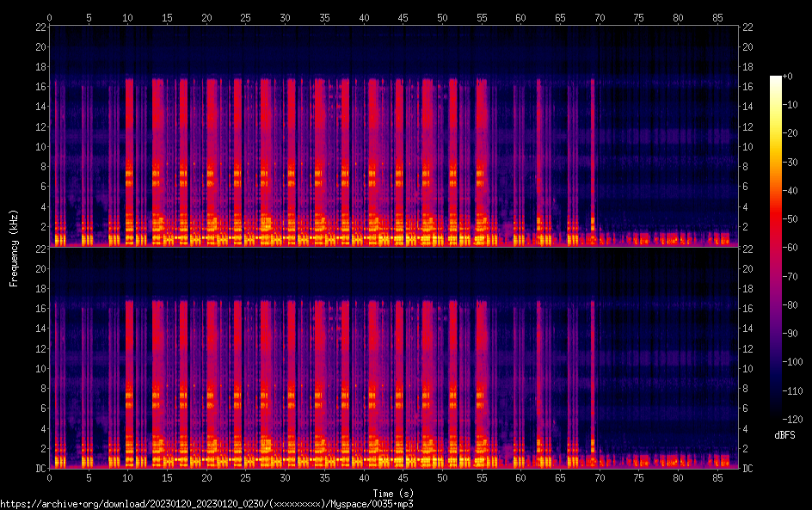Click the 30 tick on the bottom time axis
Image resolution: width=812 pixels, height=510 pixels.
pos(285,477)
